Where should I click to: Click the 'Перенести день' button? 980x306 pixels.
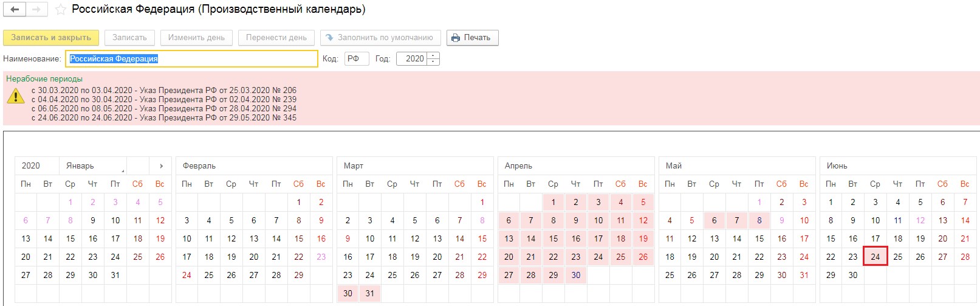point(276,38)
